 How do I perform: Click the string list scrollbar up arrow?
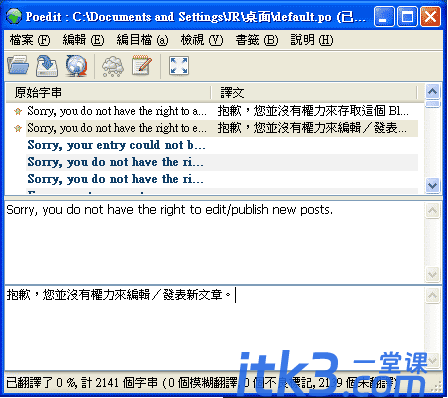pyautogui.click(x=433, y=91)
